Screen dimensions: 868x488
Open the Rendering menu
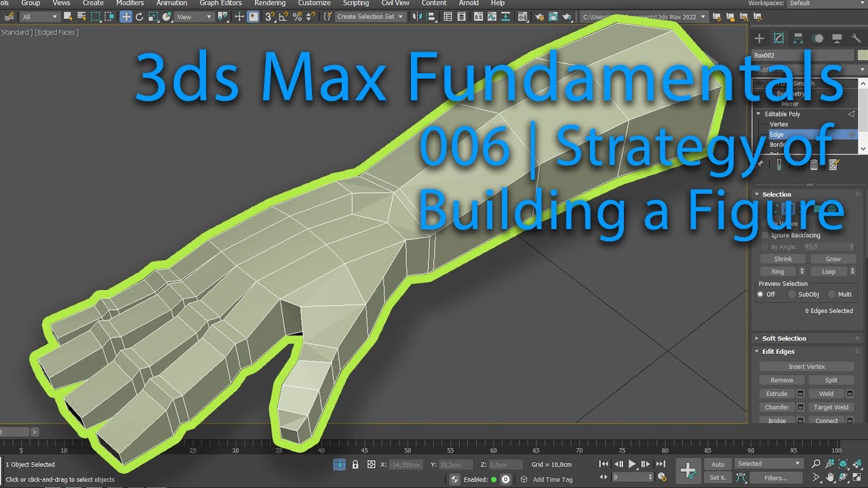(270, 3)
